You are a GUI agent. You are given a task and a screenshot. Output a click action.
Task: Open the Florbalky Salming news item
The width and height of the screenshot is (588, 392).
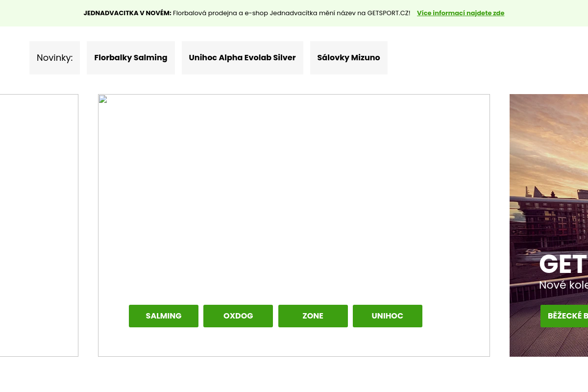(131, 58)
